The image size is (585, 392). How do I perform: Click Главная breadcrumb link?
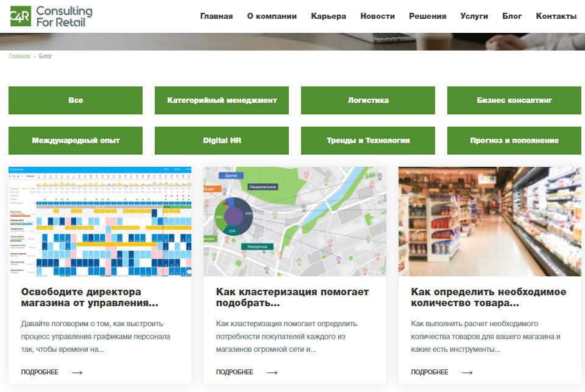pos(19,56)
